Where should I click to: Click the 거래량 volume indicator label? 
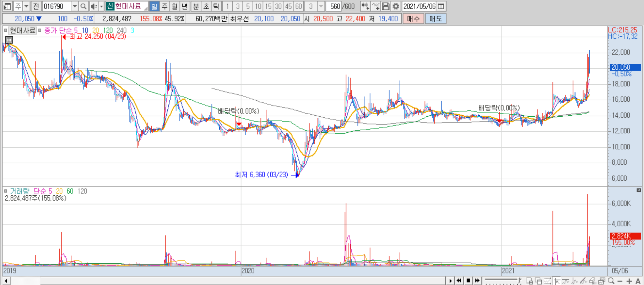20,191
